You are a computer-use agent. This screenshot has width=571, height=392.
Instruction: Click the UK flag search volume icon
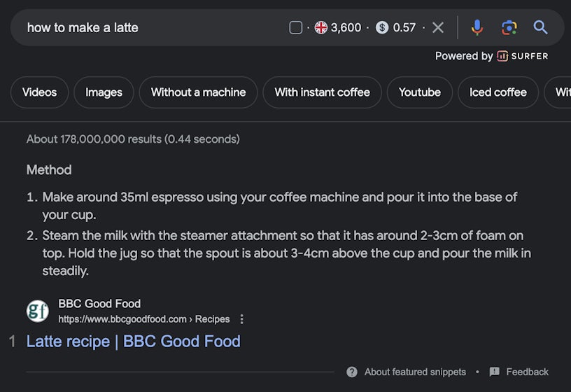(x=321, y=27)
